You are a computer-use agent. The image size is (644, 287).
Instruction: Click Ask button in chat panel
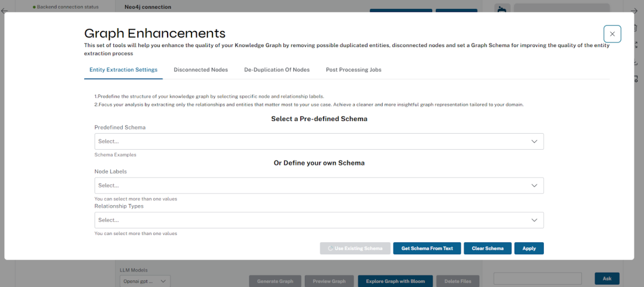point(607,279)
